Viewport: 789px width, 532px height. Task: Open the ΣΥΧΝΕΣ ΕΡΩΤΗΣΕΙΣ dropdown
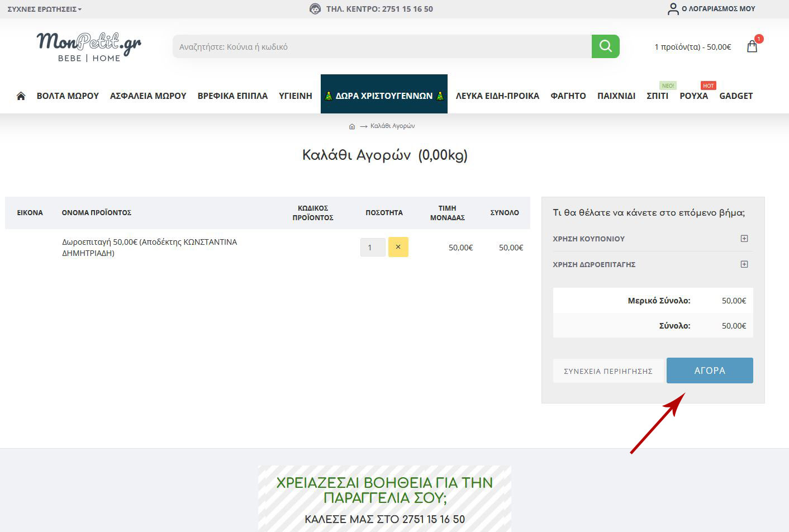[x=44, y=9]
